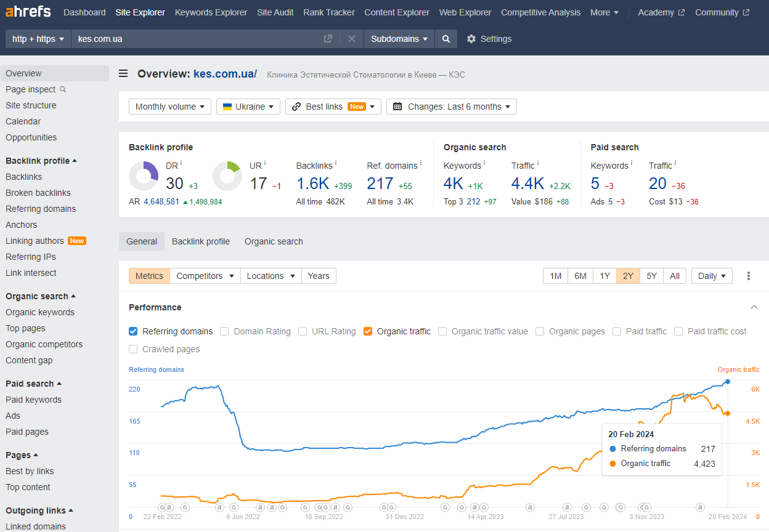Select the 1Y time range button
The image size is (769, 532).
pyautogui.click(x=604, y=276)
